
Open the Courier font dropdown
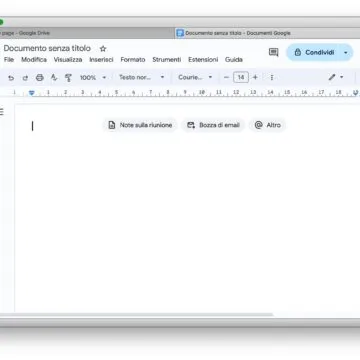click(195, 77)
